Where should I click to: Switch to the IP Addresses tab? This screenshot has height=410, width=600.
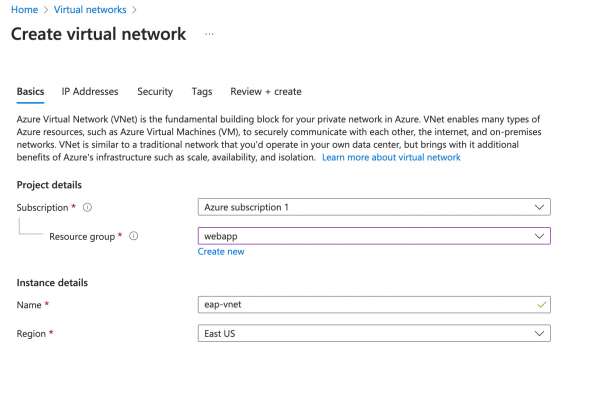tap(90, 92)
